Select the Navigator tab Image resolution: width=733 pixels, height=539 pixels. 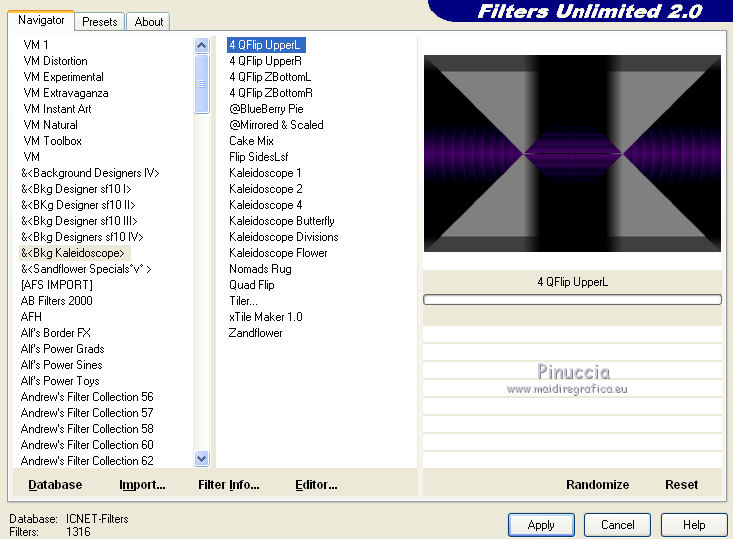click(x=41, y=20)
